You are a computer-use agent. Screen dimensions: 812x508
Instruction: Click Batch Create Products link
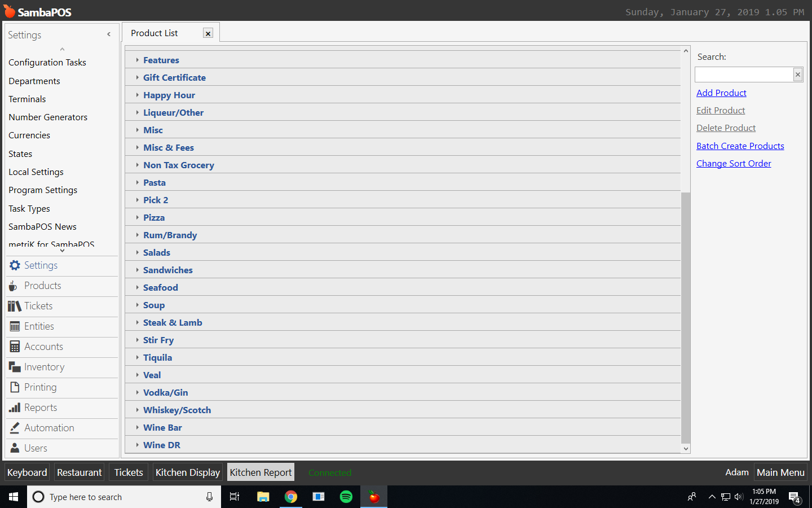740,146
